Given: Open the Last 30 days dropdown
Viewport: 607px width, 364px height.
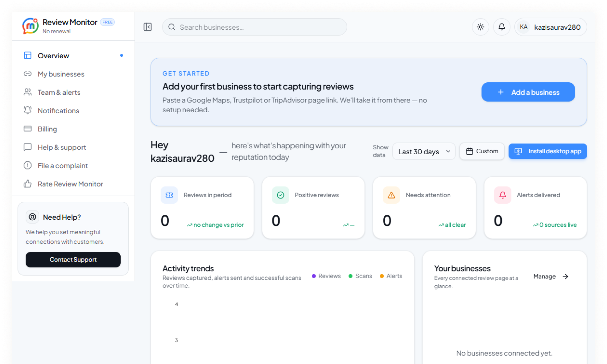Looking at the screenshot, I should [x=424, y=151].
